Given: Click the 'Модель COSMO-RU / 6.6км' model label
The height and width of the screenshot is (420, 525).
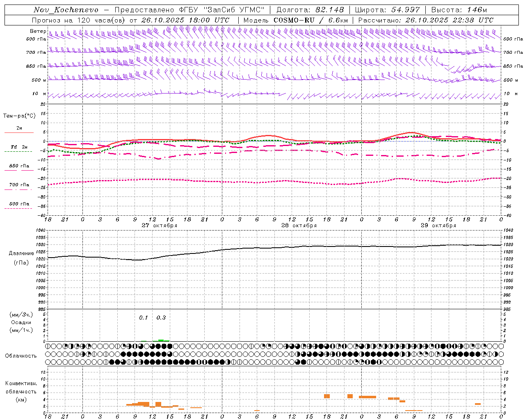Looking at the screenshot, I should pos(296,20).
